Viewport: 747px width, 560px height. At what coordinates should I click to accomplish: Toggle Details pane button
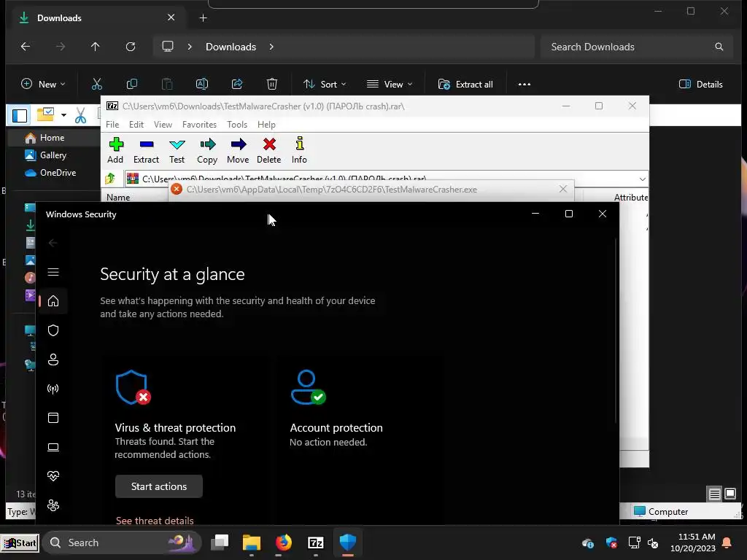pyautogui.click(x=700, y=85)
